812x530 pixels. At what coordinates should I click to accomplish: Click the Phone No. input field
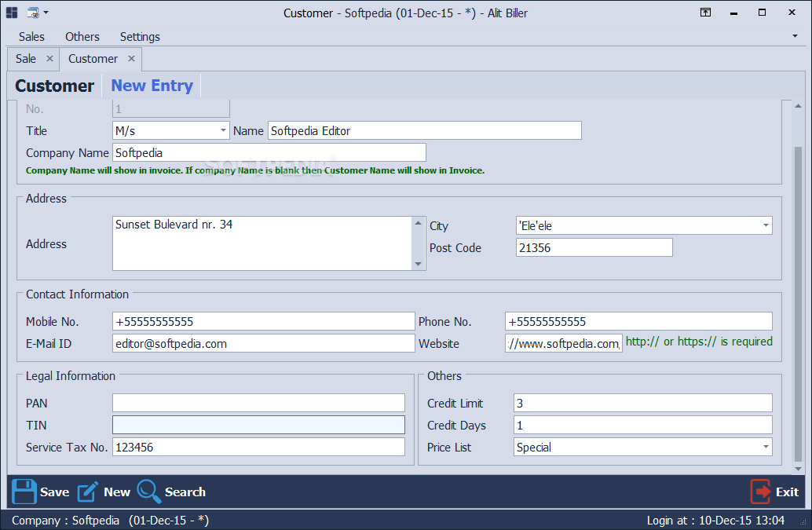638,321
